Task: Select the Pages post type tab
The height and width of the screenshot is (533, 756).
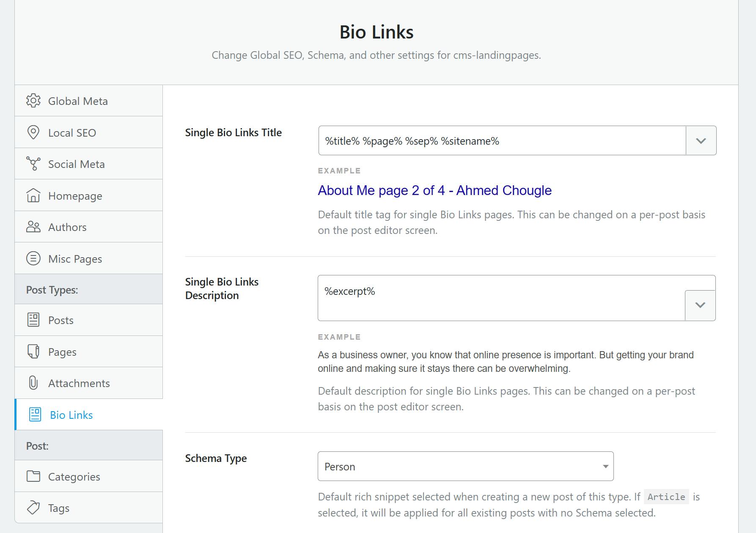Action: [x=89, y=352]
